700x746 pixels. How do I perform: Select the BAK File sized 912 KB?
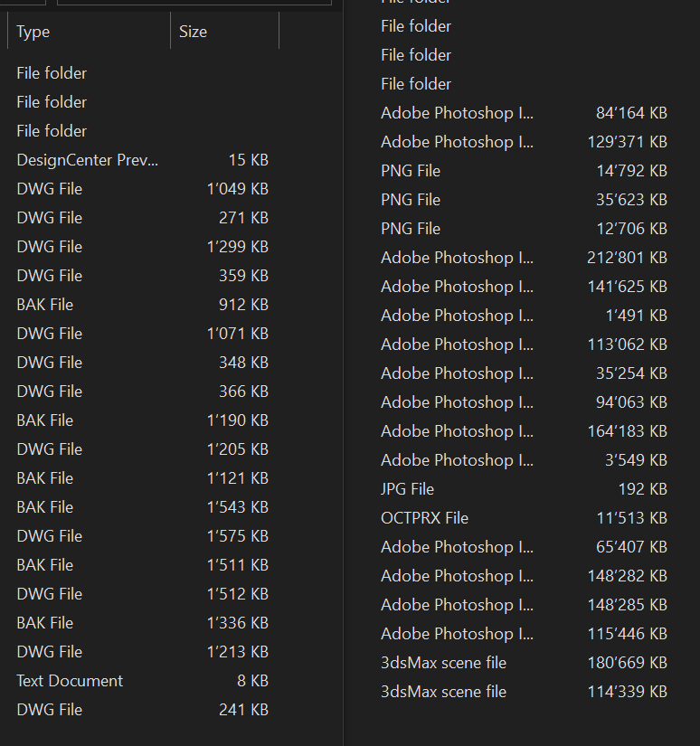(x=45, y=305)
